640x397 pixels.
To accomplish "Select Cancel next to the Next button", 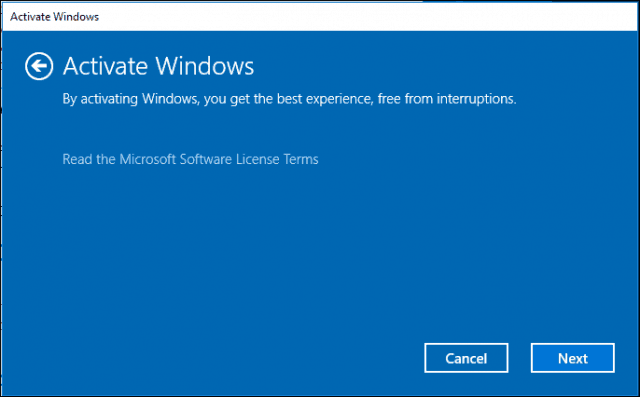I will pyautogui.click(x=466, y=358).
